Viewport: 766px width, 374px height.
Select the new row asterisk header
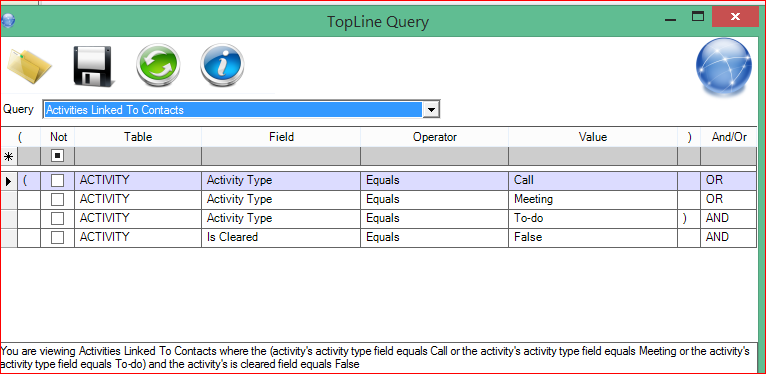[x=8, y=156]
